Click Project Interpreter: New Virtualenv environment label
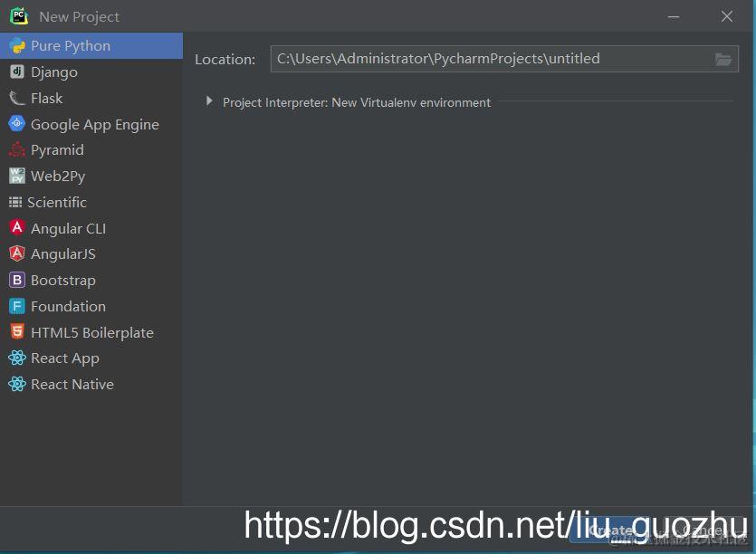Viewport: 756px width, 554px height. pos(357,102)
